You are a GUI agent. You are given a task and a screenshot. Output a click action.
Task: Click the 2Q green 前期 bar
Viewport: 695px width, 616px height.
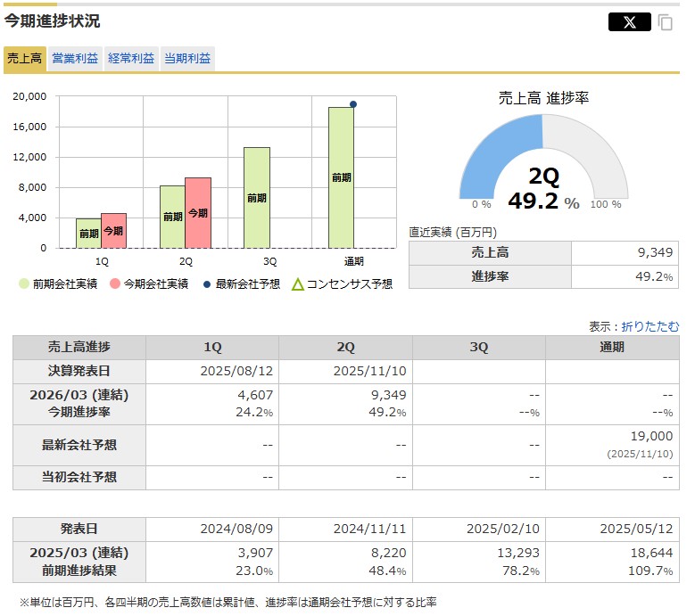pyautogui.click(x=172, y=217)
